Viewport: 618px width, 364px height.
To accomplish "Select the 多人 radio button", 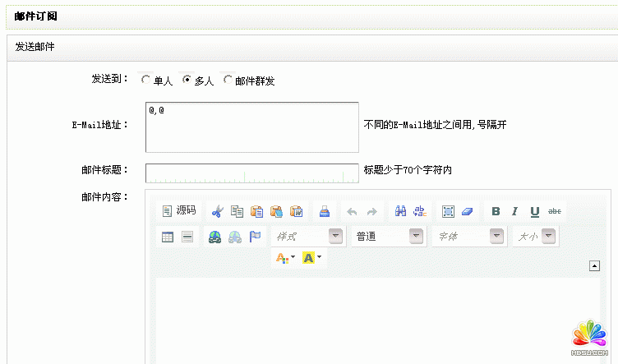I will [x=187, y=81].
